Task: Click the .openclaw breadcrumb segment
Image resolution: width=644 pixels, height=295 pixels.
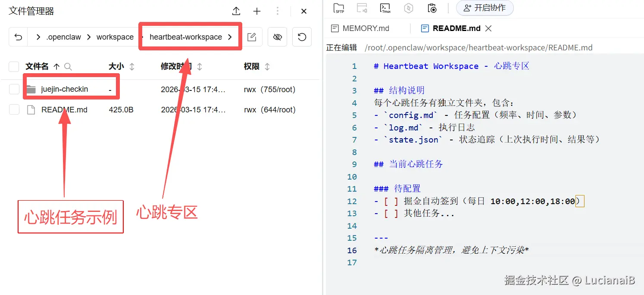Action: point(64,37)
